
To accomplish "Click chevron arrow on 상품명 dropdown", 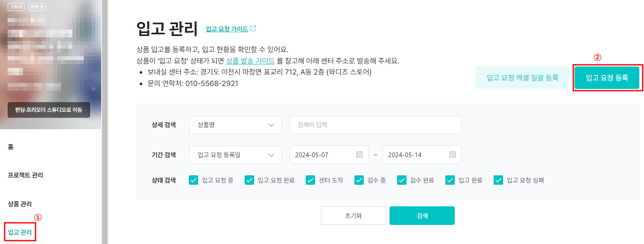I will pyautogui.click(x=271, y=125).
